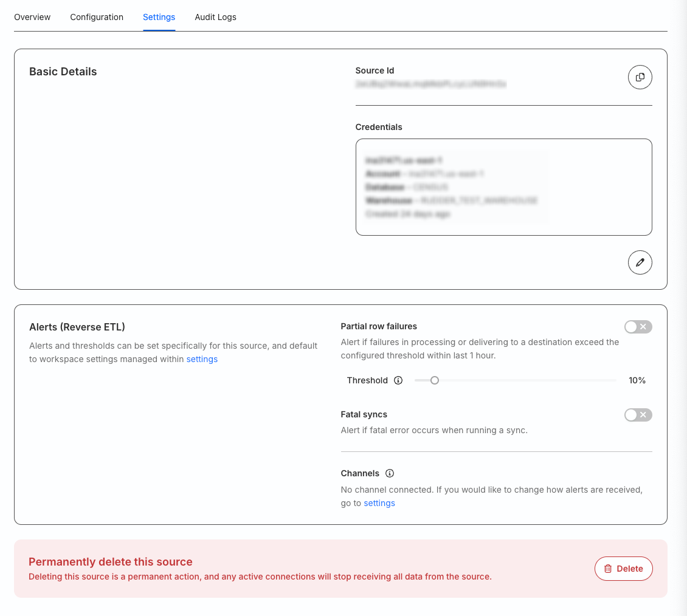The height and width of the screenshot is (616, 687).
Task: Click the blurred Source Id value
Action: click(x=430, y=84)
